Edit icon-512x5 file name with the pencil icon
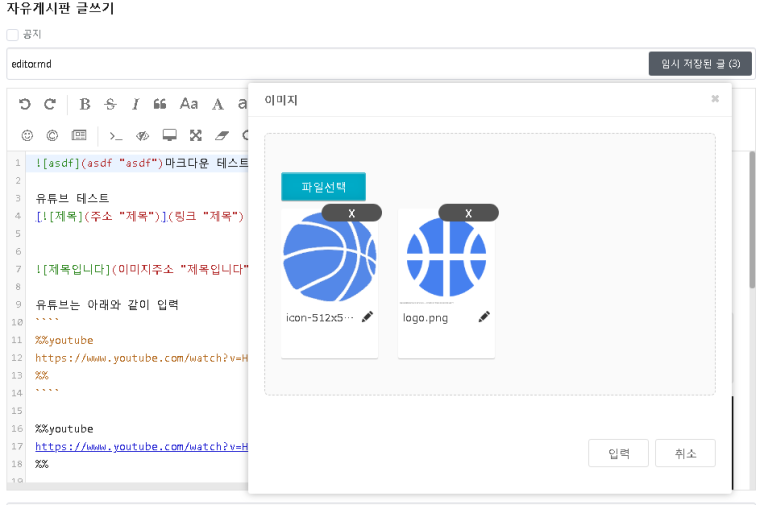This screenshot has height=505, width=760. pos(367,317)
